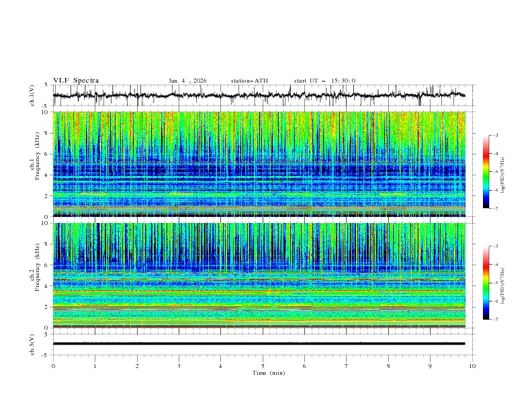
Task: Click the "station=ATH" header label
Action: 249,81
